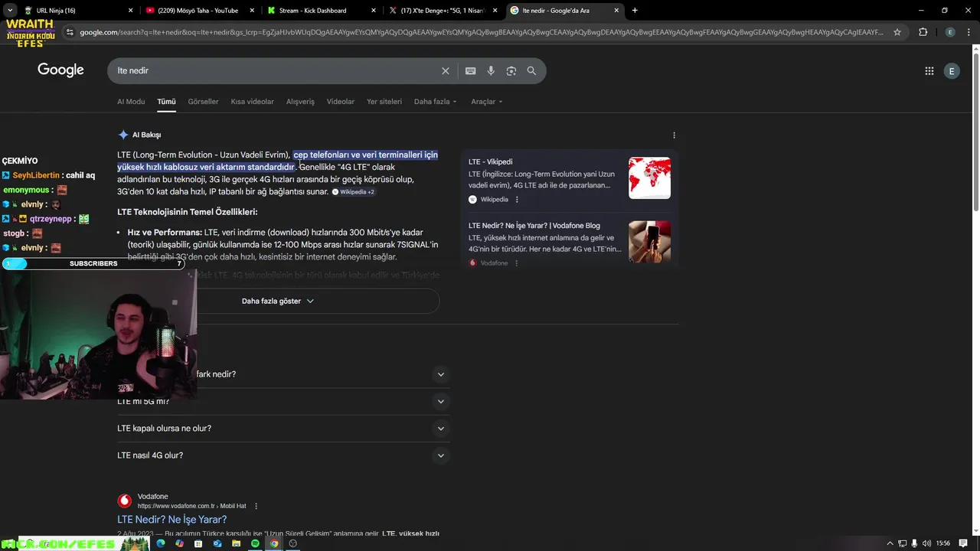980x551 pixels.
Task: Expand AI overview with Daha fazla göster
Action: pyautogui.click(x=278, y=302)
